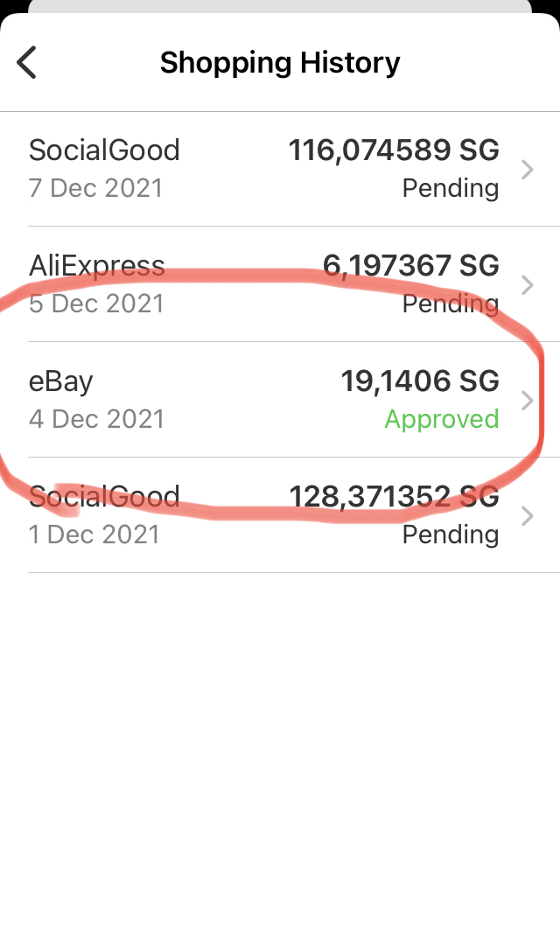Tap the eBay store name
The image size is (560, 937).
point(61,381)
